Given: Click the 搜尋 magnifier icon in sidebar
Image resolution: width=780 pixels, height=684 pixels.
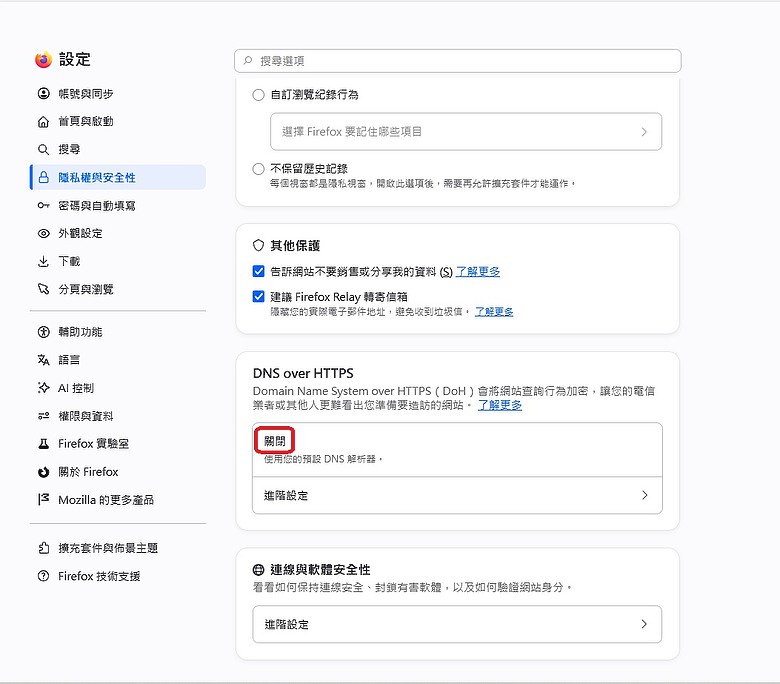Looking at the screenshot, I should (x=44, y=149).
